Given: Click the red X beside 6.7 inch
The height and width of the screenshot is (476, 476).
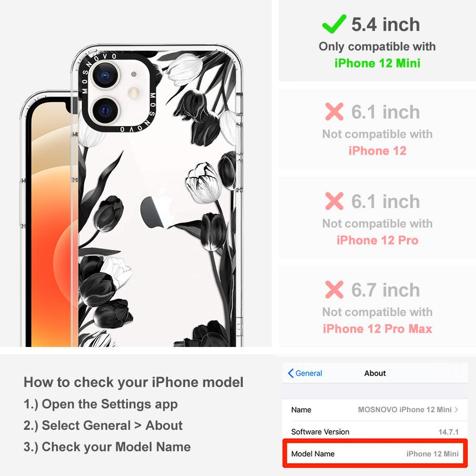Looking at the screenshot, I should pyautogui.click(x=334, y=289).
